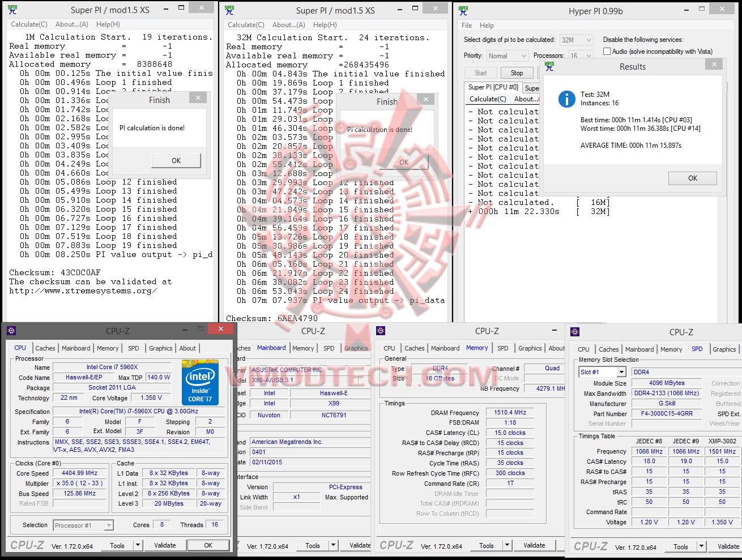Switch to About tab in the CPU tab CPU-Z window

[187, 348]
